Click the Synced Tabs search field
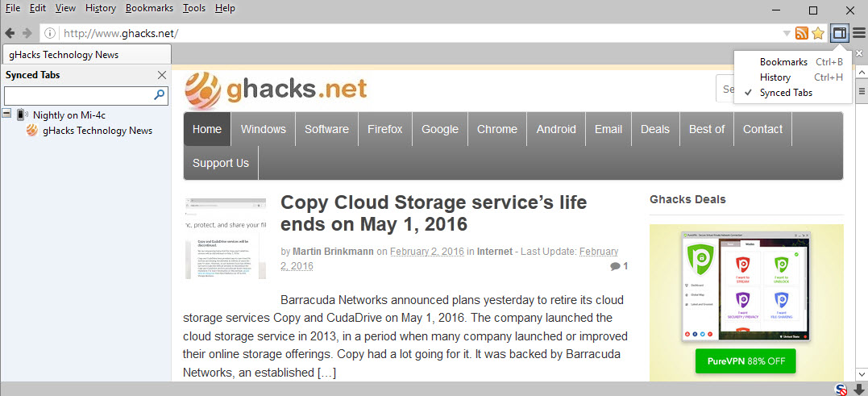Viewport: 868px width, 396px height. [79, 95]
